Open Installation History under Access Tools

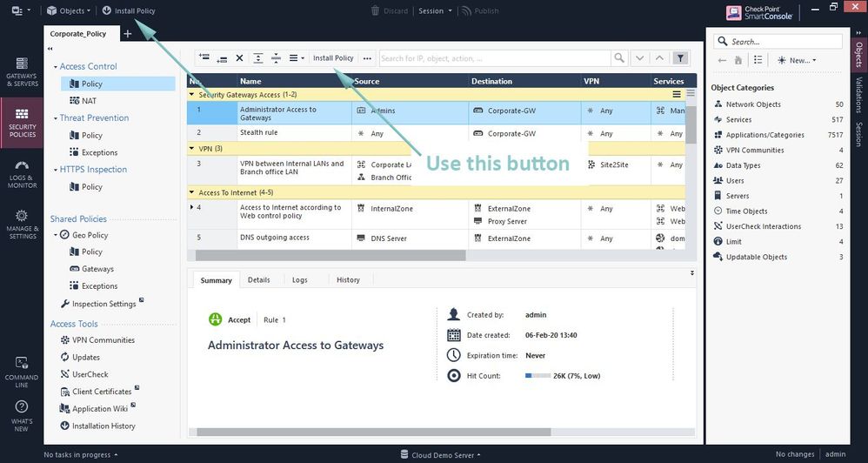103,426
